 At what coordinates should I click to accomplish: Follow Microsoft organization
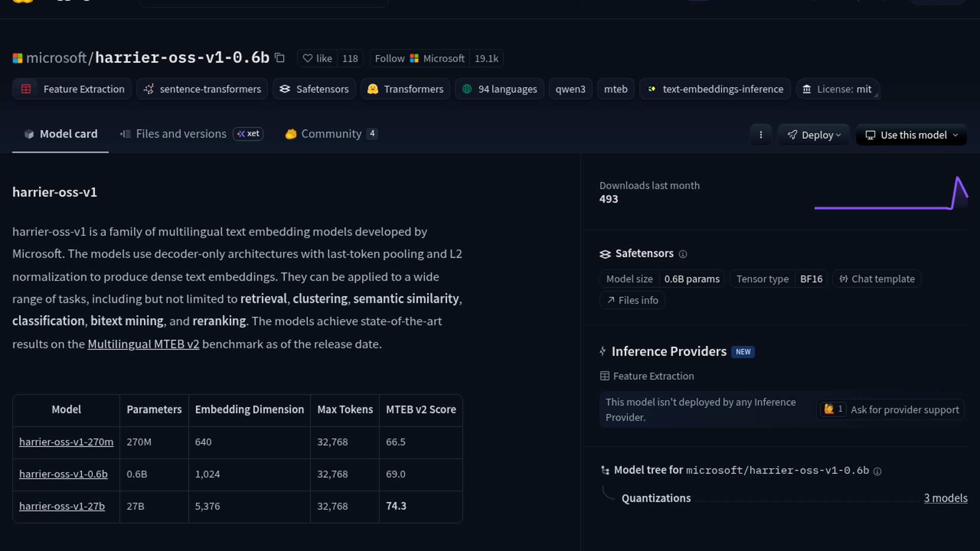pyautogui.click(x=419, y=58)
